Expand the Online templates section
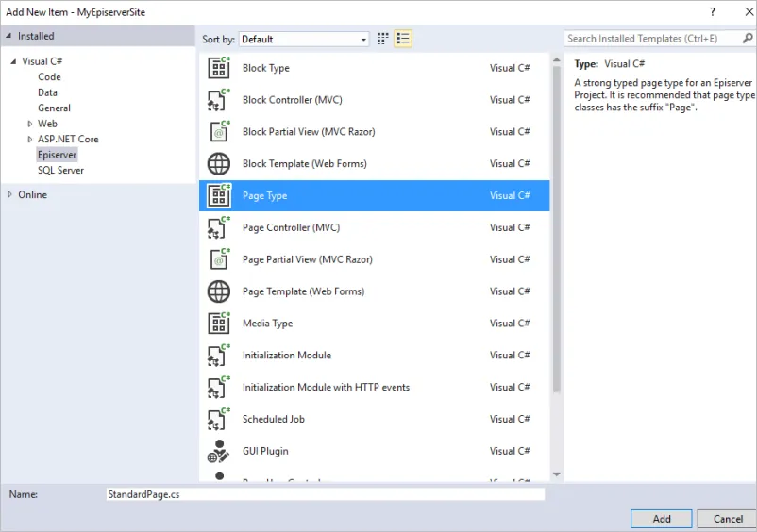The width and height of the screenshot is (757, 532). pyautogui.click(x=9, y=194)
